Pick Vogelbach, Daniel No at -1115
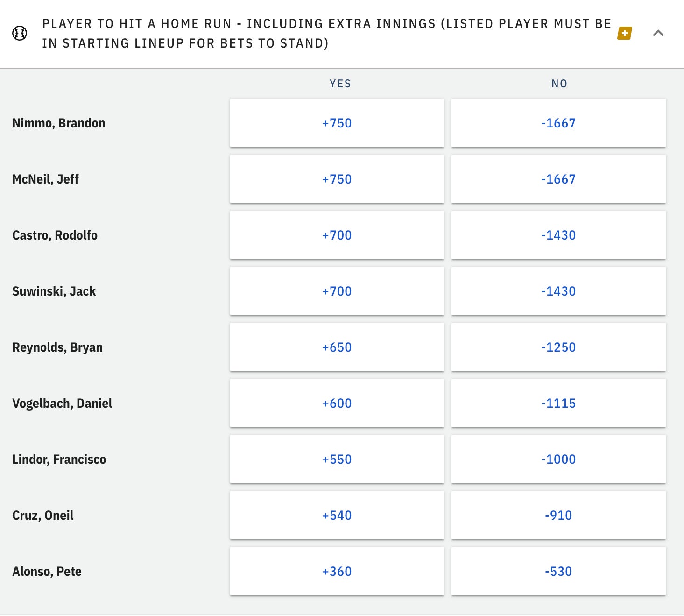Image resolution: width=684 pixels, height=616 pixels. point(558,403)
